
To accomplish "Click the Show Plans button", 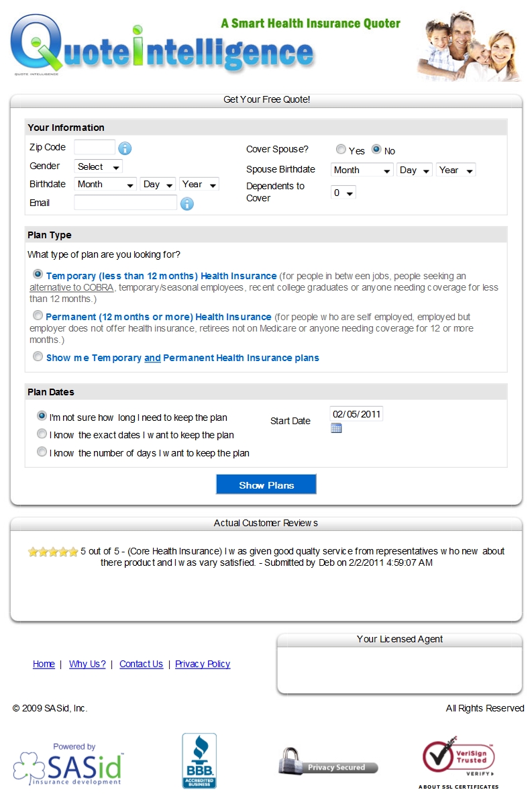I will (266, 485).
